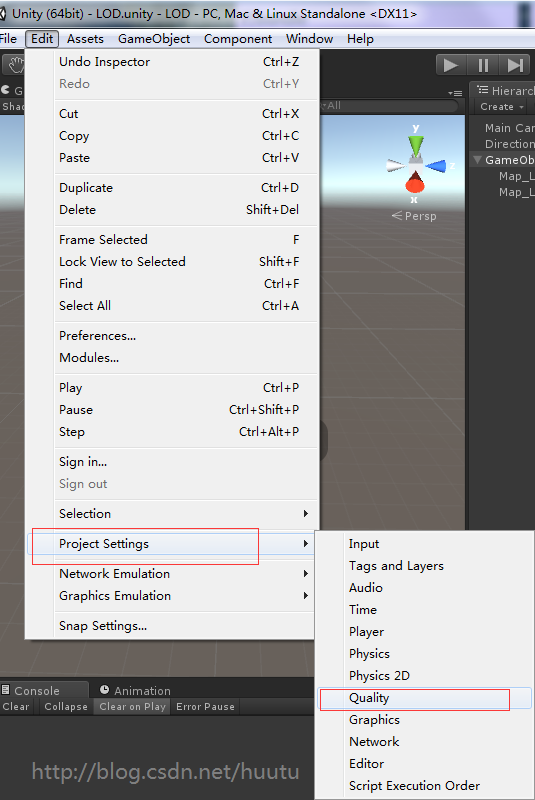Select Player in Project Settings submenu
The height and width of the screenshot is (800, 535).
(425, 632)
